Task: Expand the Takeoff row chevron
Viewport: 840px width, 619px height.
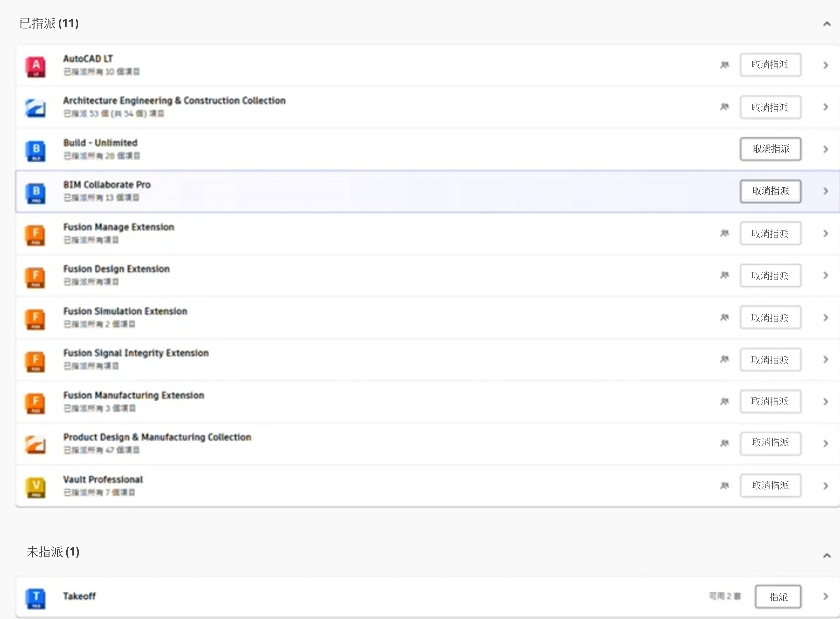Action: click(826, 597)
